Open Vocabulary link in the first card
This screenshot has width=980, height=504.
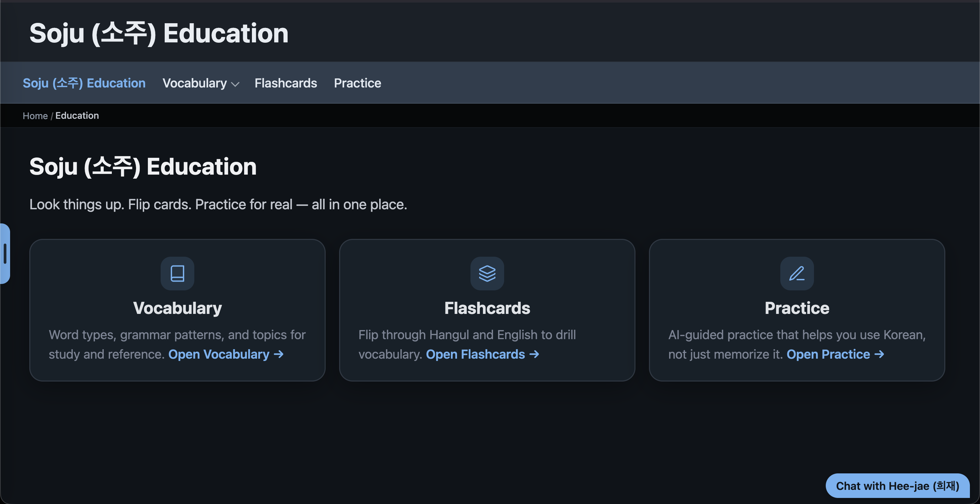tap(226, 354)
